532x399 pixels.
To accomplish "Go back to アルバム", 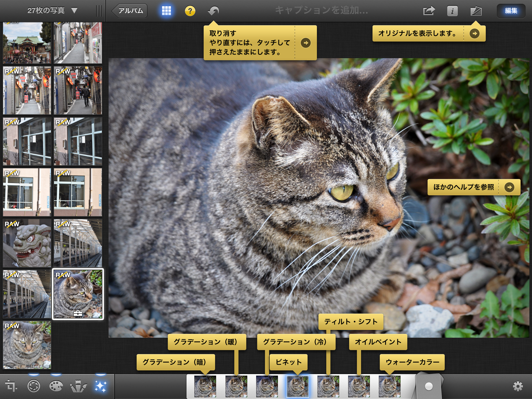I will click(130, 11).
